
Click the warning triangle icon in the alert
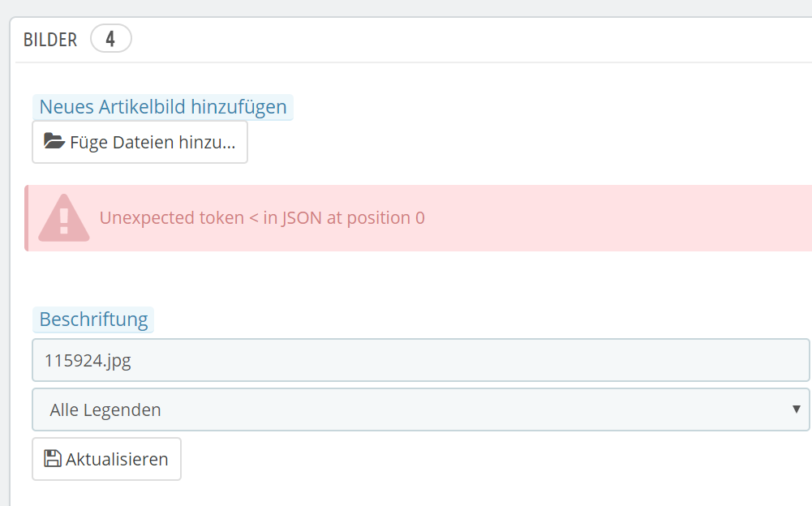pos(64,218)
